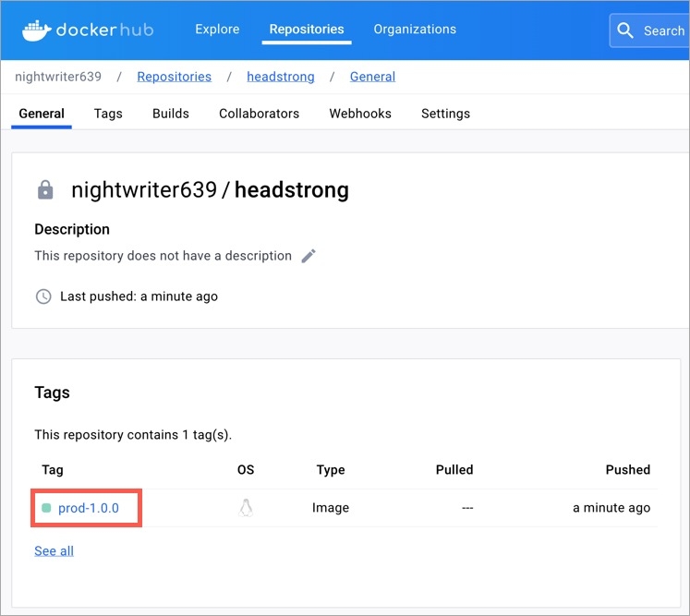Click the magnifier icon in the search box
The width and height of the screenshot is (690, 616).
[x=626, y=30]
